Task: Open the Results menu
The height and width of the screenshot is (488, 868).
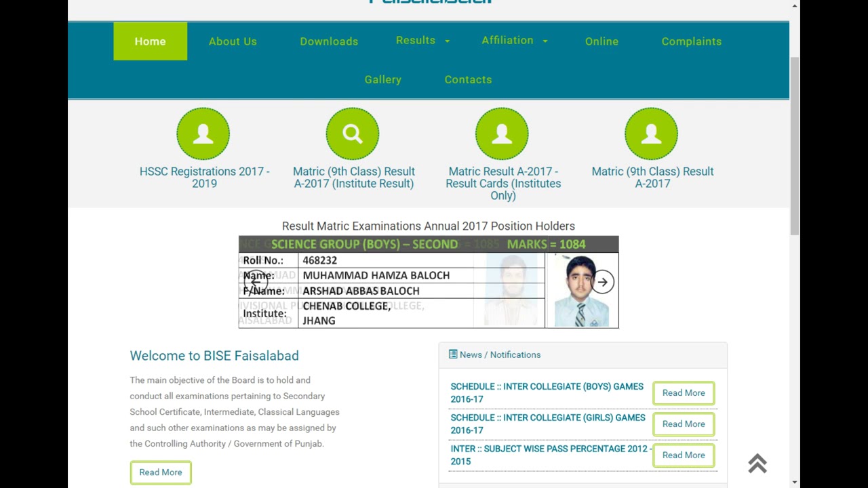Action: pyautogui.click(x=416, y=41)
